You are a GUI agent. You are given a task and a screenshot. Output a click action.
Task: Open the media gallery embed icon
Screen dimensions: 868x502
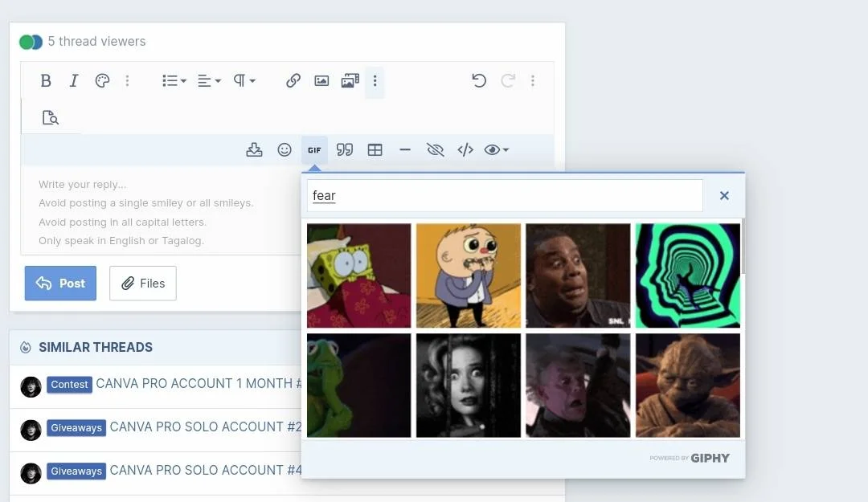[x=350, y=81]
